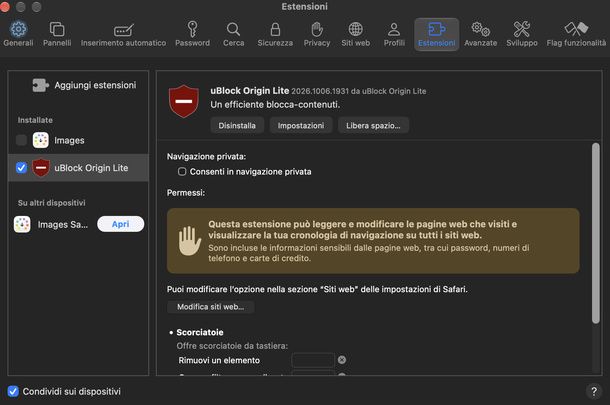Open the Profili person icon tab
The image size is (610, 405).
(x=394, y=34)
